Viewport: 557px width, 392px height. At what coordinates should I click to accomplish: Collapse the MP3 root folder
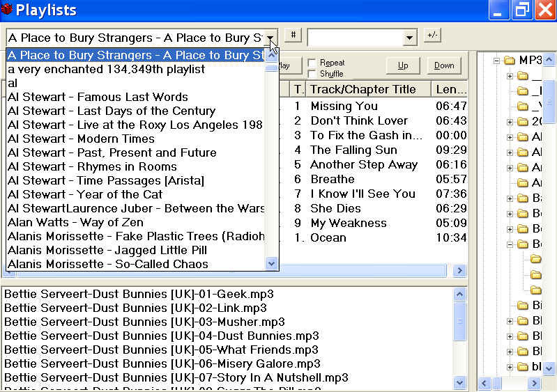[x=496, y=61]
